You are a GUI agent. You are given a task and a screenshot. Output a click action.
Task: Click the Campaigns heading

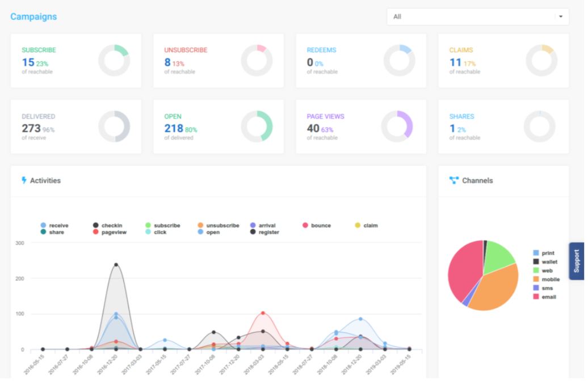click(x=32, y=16)
